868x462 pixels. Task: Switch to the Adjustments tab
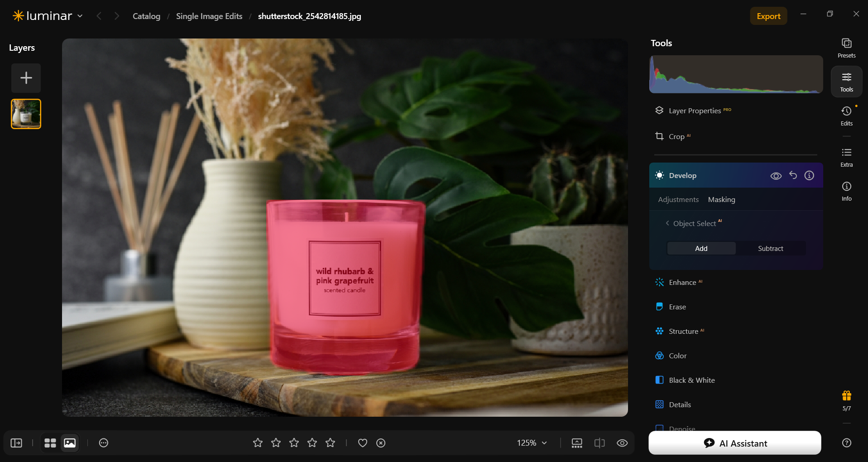click(678, 200)
